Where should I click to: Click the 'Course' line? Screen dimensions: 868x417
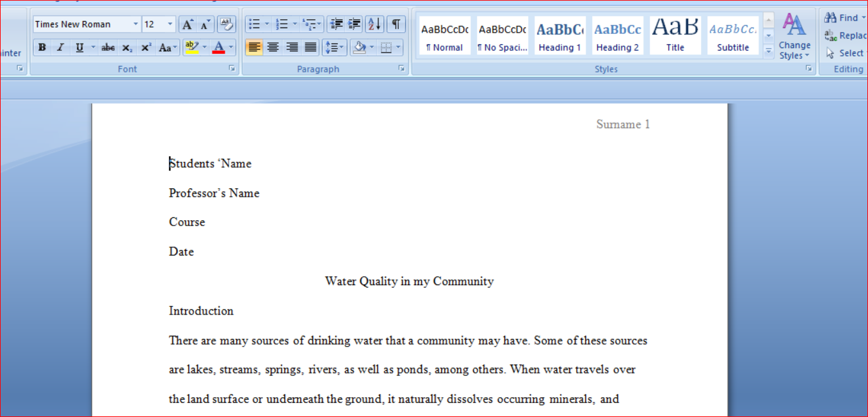pyautogui.click(x=187, y=222)
